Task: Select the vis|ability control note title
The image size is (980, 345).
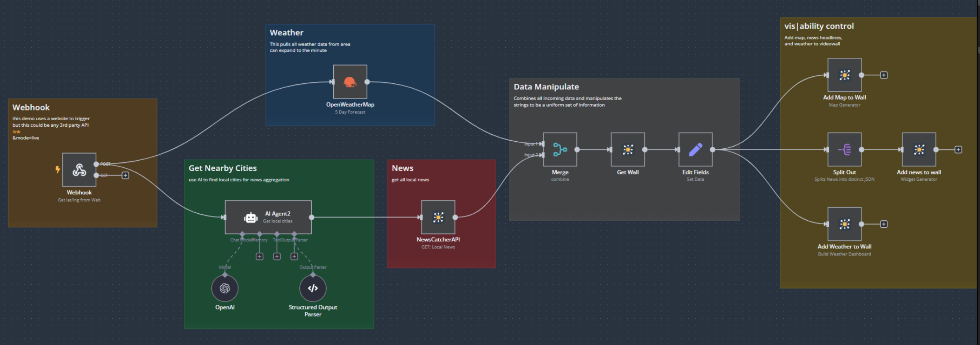Action: 819,26
